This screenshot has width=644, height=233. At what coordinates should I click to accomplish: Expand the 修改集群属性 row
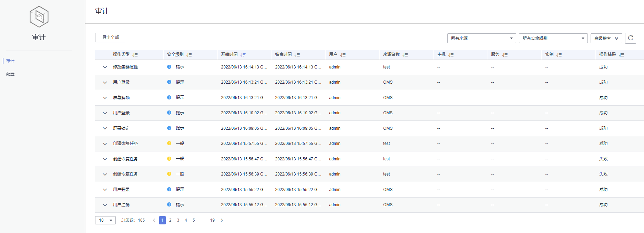tap(105, 67)
